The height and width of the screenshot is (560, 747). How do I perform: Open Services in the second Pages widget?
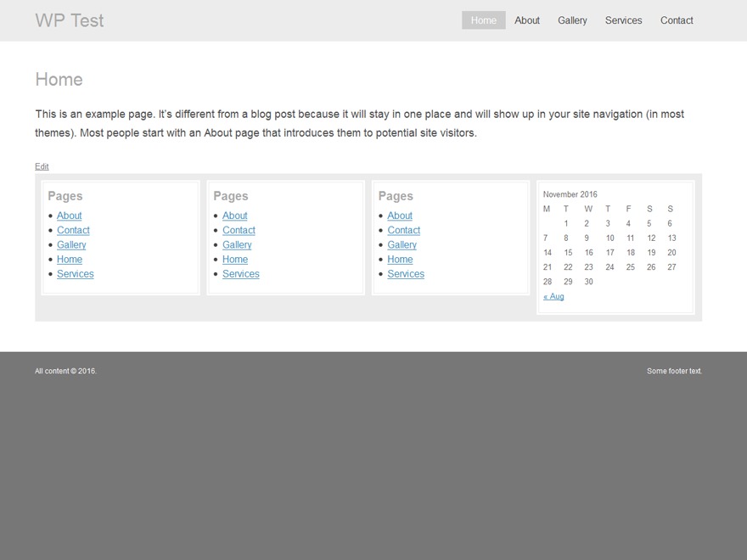coord(240,274)
